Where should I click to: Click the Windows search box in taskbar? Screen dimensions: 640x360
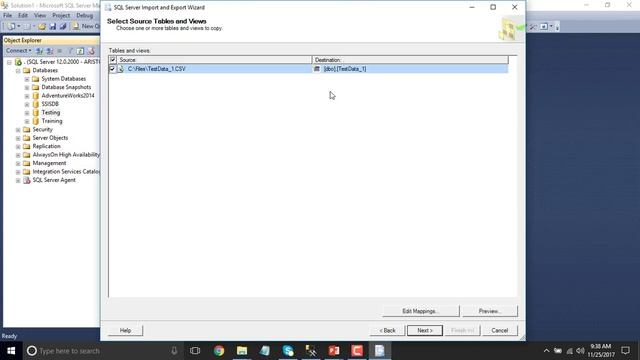click(x=104, y=351)
